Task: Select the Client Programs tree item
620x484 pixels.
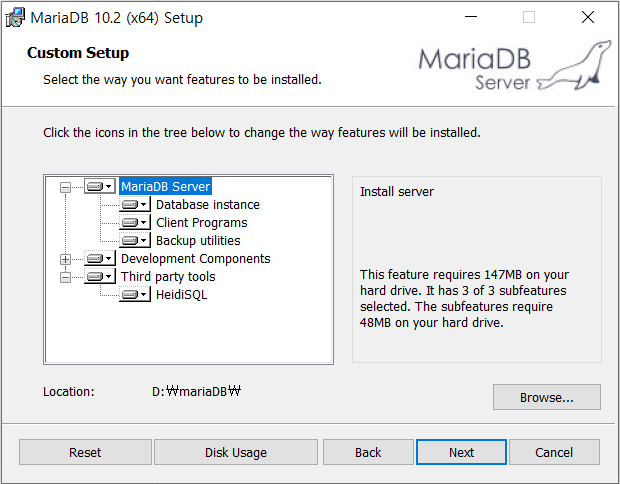Action: point(202,223)
